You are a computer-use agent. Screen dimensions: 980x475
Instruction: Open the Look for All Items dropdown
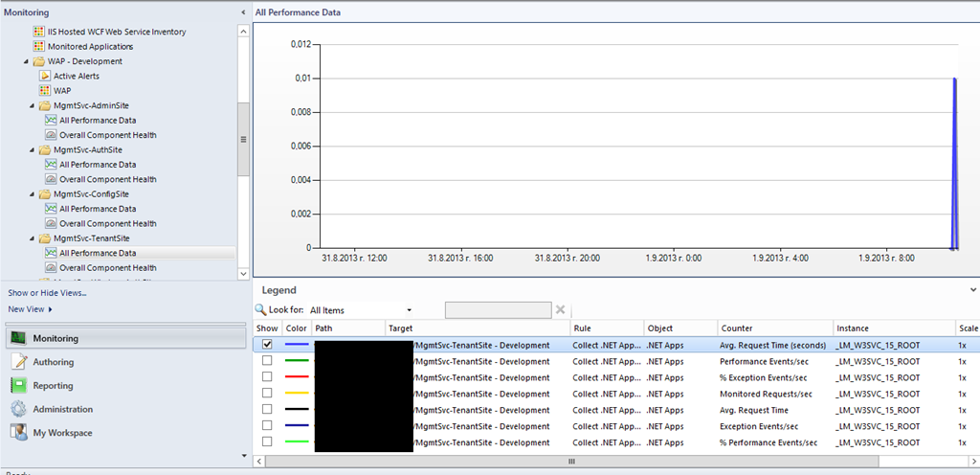point(409,310)
